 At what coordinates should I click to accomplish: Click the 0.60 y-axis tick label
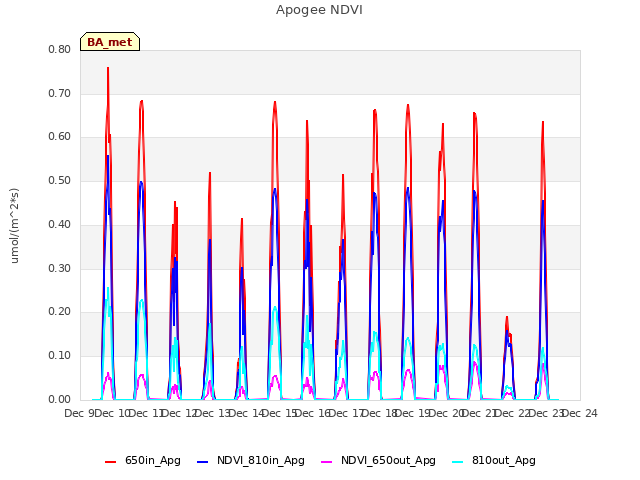(60, 136)
